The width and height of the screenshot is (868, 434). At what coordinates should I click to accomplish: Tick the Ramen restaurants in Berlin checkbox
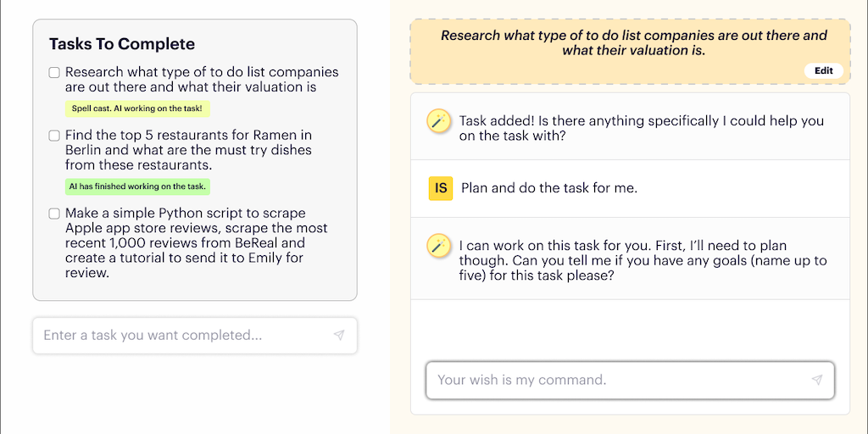point(54,136)
